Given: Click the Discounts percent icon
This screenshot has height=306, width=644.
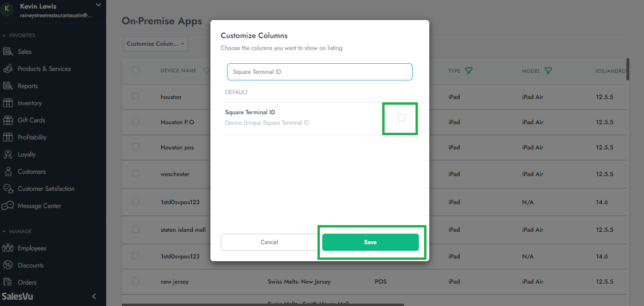Looking at the screenshot, I should pos(8,265).
